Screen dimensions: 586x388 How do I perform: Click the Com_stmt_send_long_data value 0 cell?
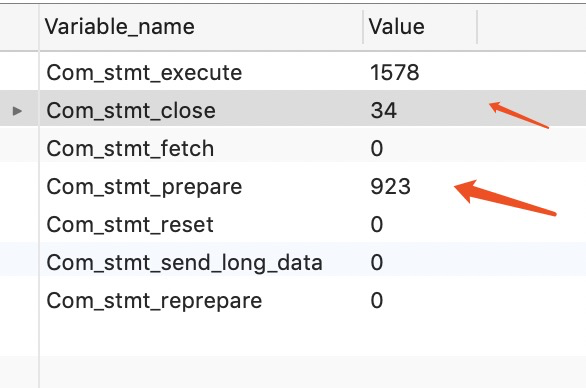(377, 263)
